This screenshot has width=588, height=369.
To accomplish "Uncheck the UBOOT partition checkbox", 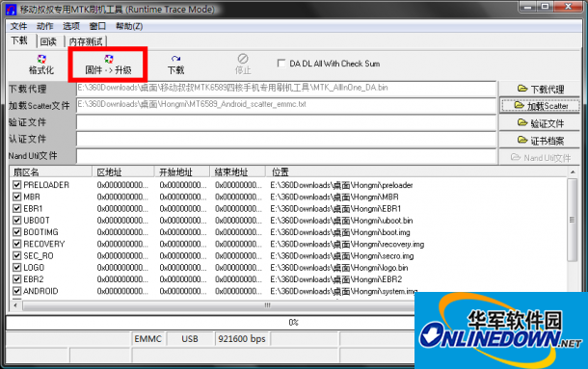I will [17, 220].
